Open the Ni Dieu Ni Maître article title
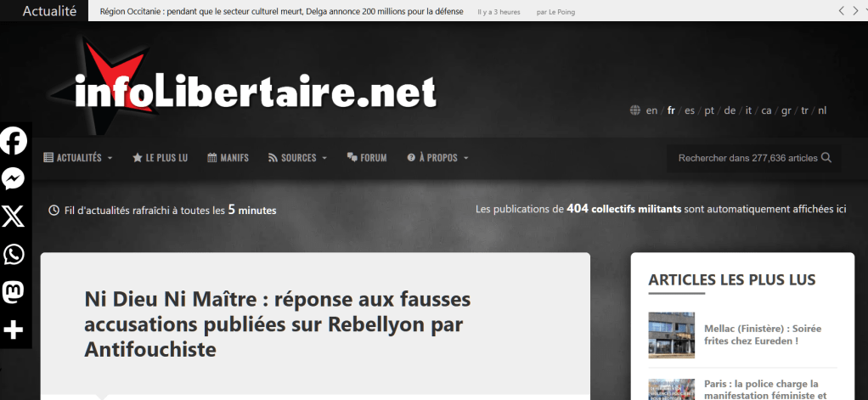This screenshot has height=400, width=868. tap(278, 324)
